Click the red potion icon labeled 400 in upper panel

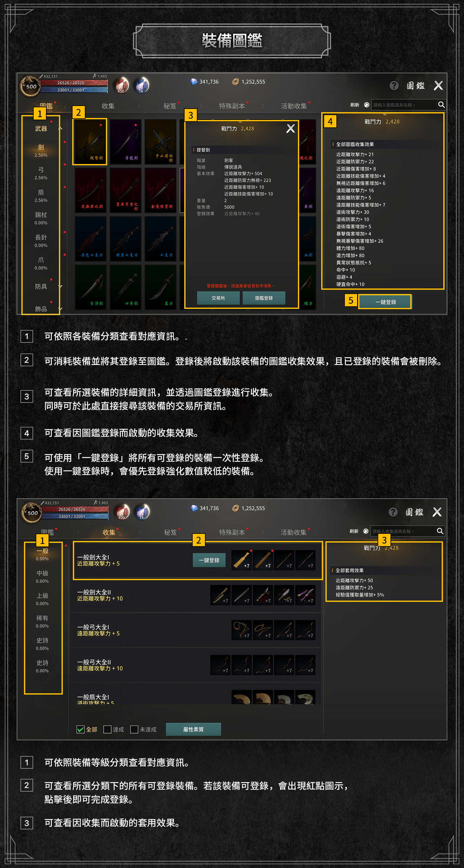point(120,85)
